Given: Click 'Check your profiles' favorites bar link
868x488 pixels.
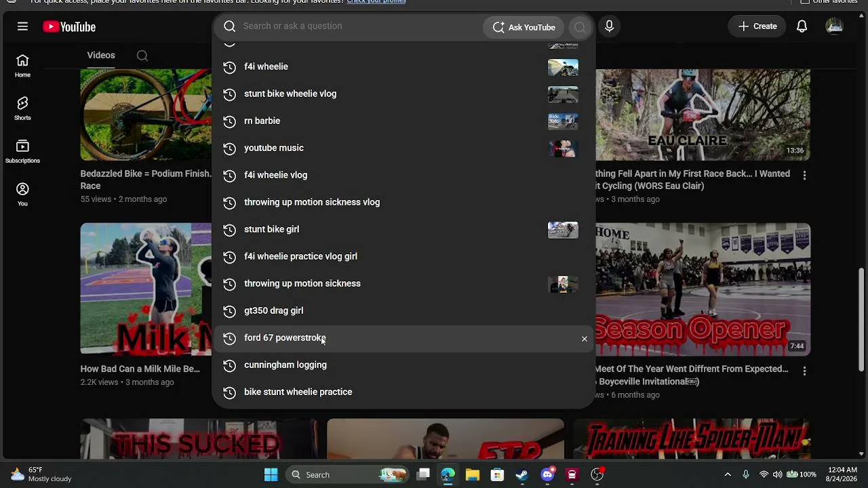Looking at the screenshot, I should coord(376,2).
